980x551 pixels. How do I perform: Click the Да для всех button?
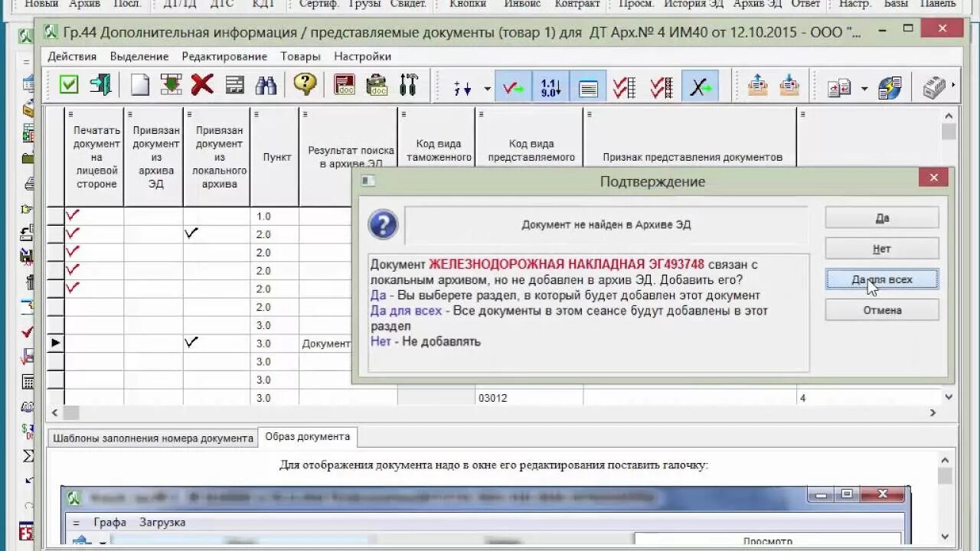(882, 279)
